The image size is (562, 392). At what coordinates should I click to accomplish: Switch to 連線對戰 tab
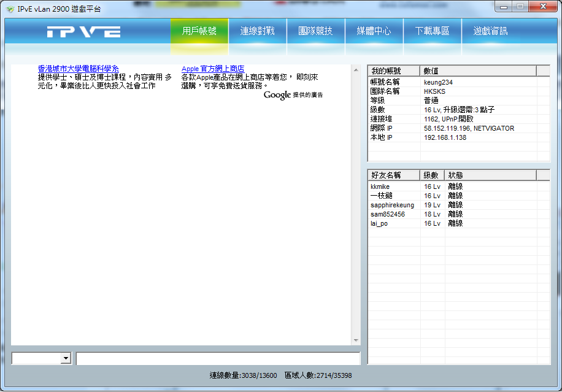pos(258,31)
